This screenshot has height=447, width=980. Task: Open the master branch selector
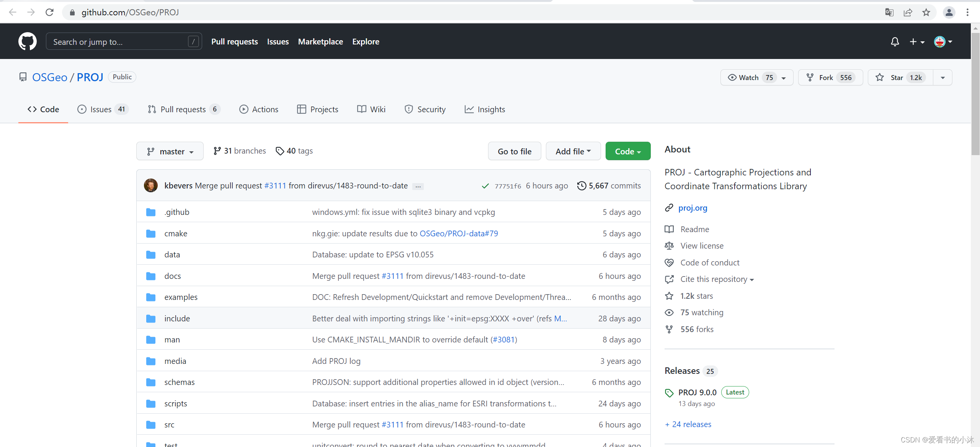click(x=170, y=151)
